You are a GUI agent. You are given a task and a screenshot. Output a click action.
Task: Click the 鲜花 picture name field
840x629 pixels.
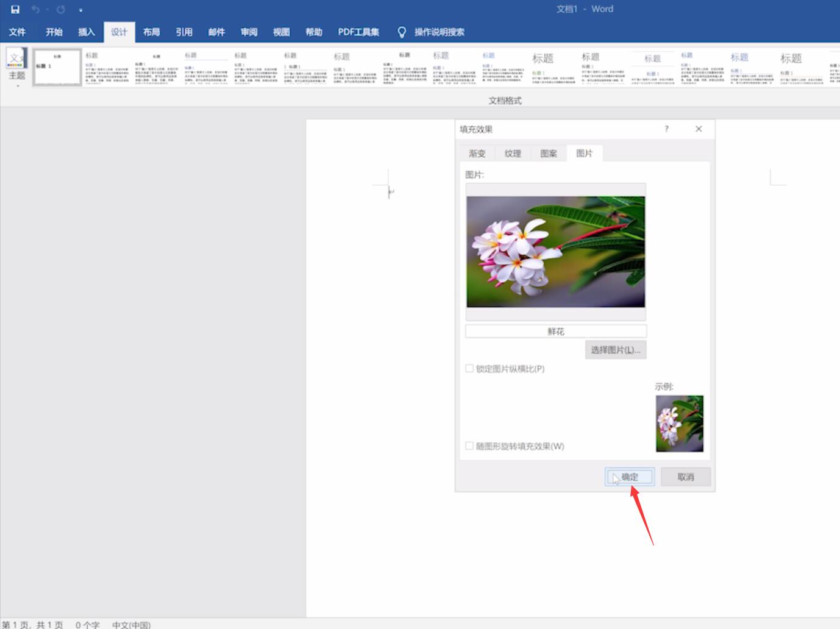point(556,331)
